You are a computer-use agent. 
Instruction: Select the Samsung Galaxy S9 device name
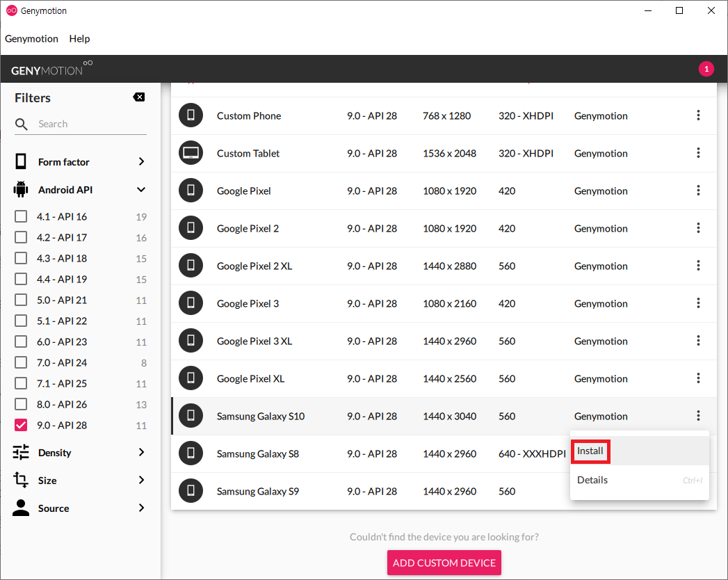point(258,491)
